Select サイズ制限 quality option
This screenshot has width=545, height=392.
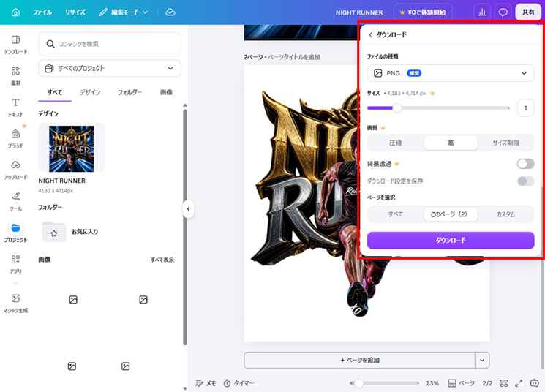click(x=505, y=143)
